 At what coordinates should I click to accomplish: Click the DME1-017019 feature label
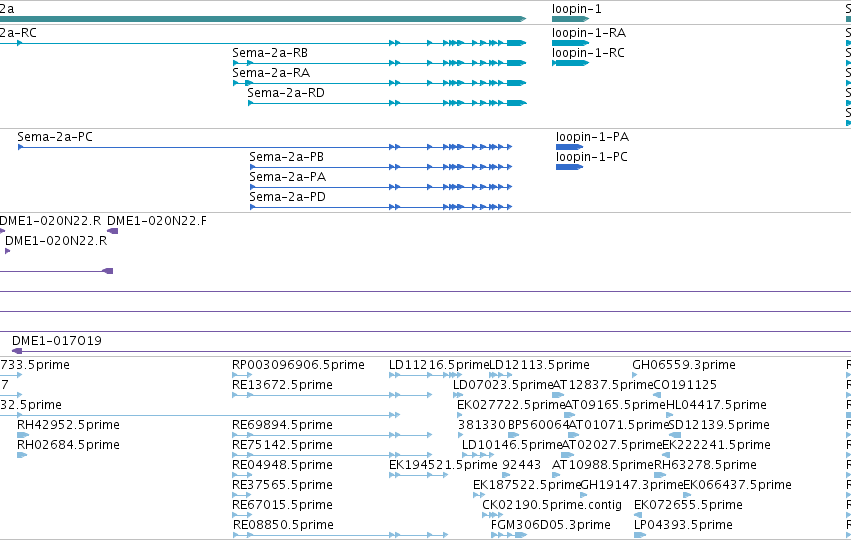pos(57,341)
